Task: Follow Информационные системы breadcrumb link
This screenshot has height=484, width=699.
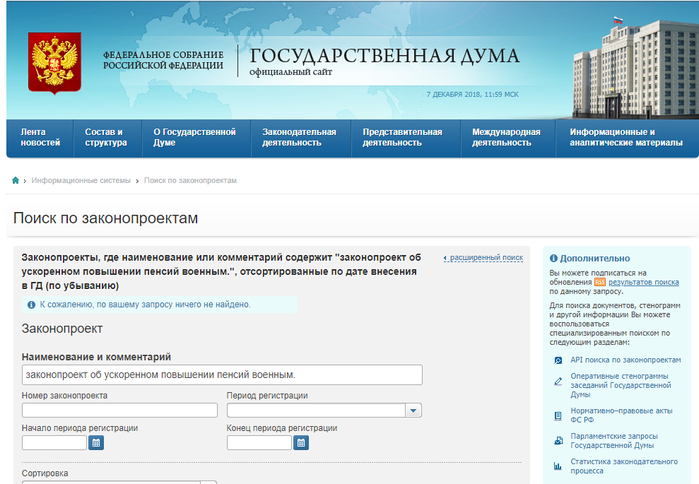Action: pyautogui.click(x=81, y=180)
